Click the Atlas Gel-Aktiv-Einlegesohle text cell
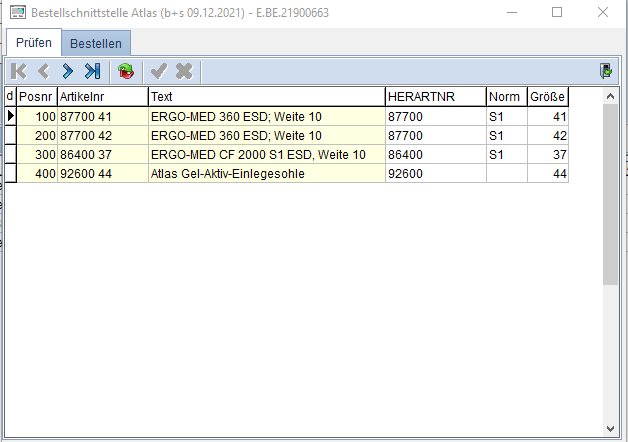The width and height of the screenshot is (628, 442). pyautogui.click(x=266, y=174)
